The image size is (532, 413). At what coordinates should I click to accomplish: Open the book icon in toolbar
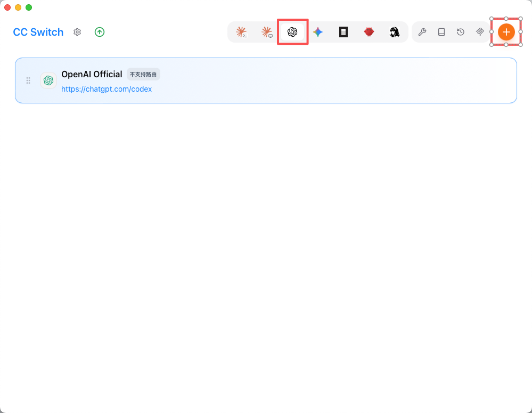click(441, 32)
